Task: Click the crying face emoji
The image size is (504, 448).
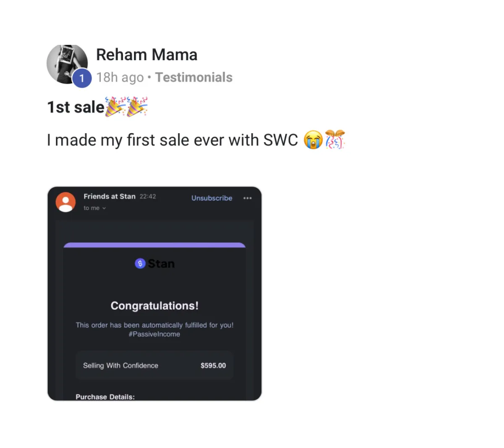Action: (x=313, y=140)
